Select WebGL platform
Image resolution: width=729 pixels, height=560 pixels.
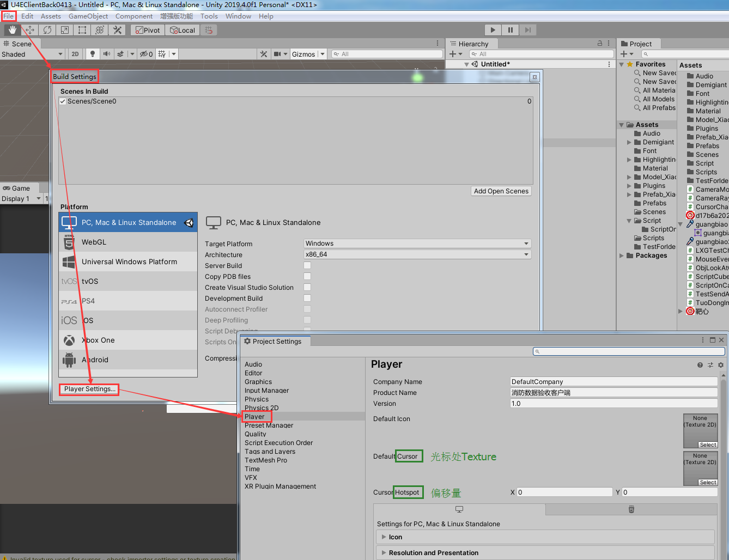128,242
